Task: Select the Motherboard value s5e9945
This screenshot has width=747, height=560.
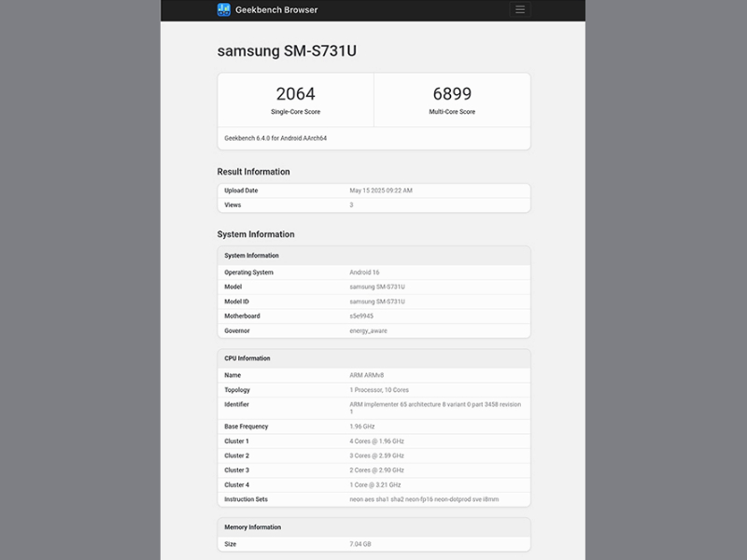Action: coord(361,316)
